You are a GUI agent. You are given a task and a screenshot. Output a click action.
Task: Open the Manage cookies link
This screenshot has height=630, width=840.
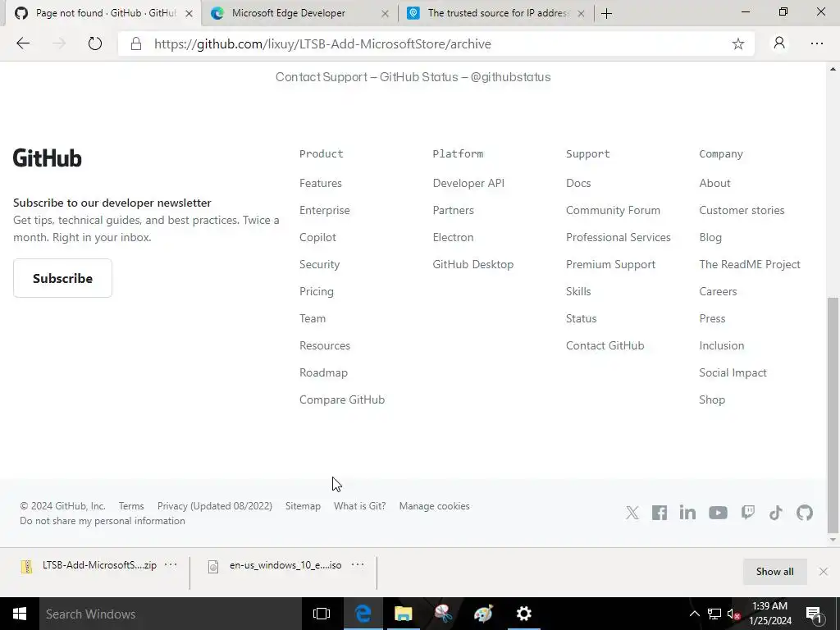435,505
